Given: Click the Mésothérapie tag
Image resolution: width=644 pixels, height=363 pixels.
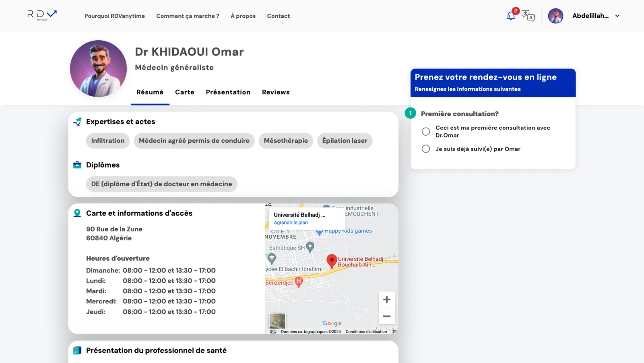Looking at the screenshot, I should pos(286,141).
